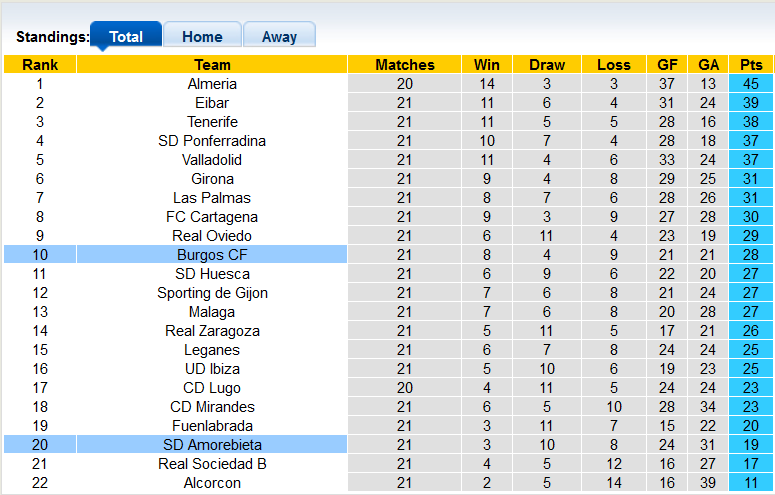775x495 pixels.
Task: Click the Matches column header
Action: [x=405, y=65]
